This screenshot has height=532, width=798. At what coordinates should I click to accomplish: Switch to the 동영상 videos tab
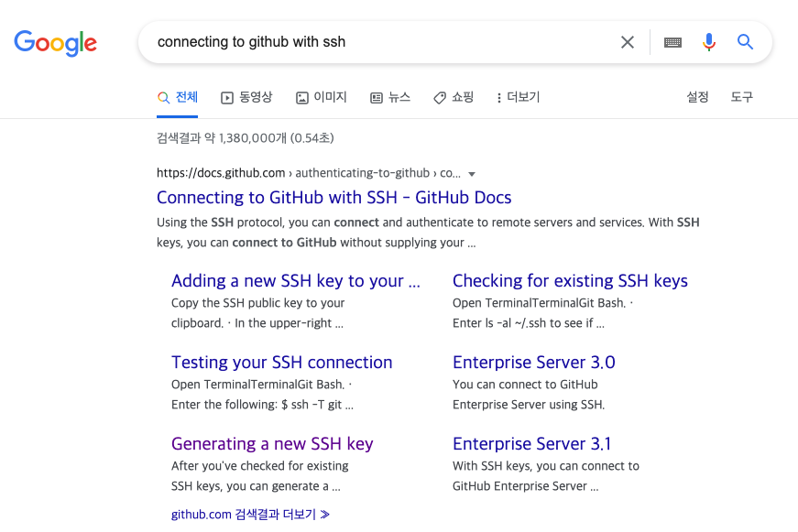coord(246,97)
